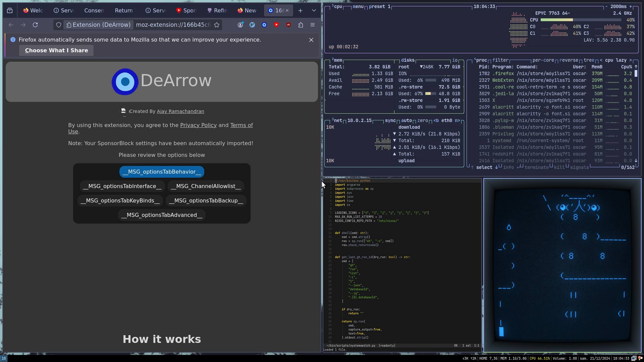
Task: Open the Firefox hamburger application menu
Action: point(313,25)
